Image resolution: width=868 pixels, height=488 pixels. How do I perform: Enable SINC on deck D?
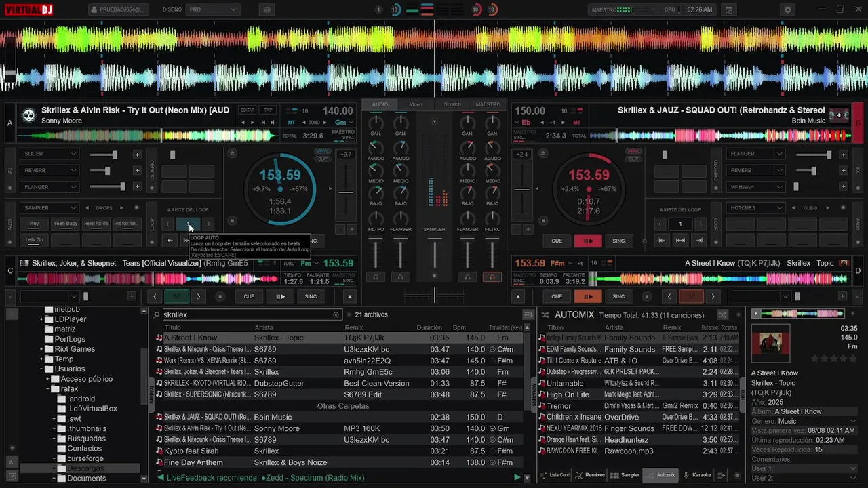click(x=619, y=296)
